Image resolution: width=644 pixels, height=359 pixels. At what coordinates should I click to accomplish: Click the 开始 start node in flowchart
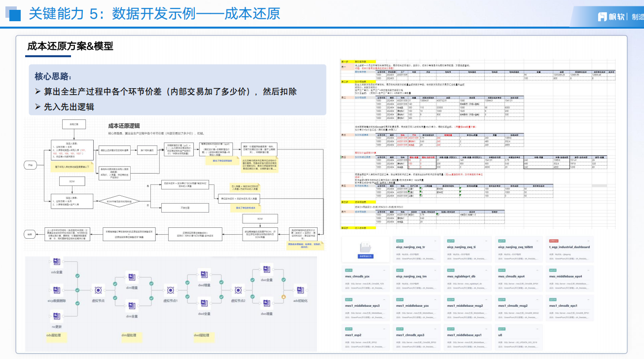coord(31,165)
